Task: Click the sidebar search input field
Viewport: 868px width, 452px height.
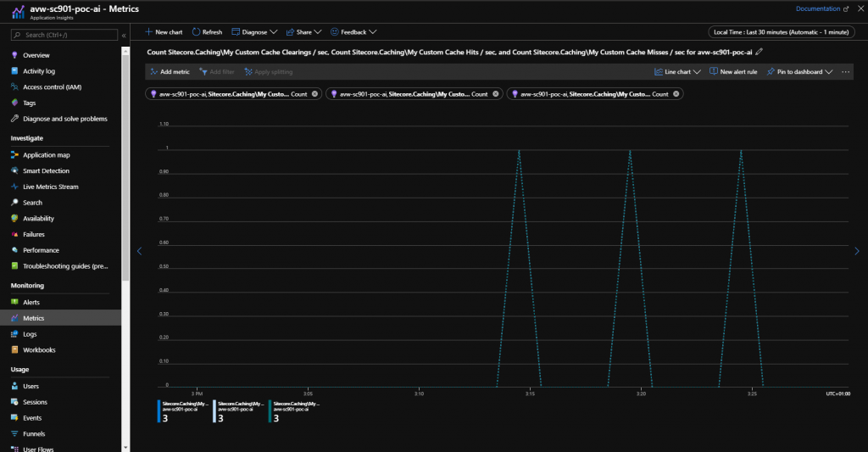Action: (70, 35)
